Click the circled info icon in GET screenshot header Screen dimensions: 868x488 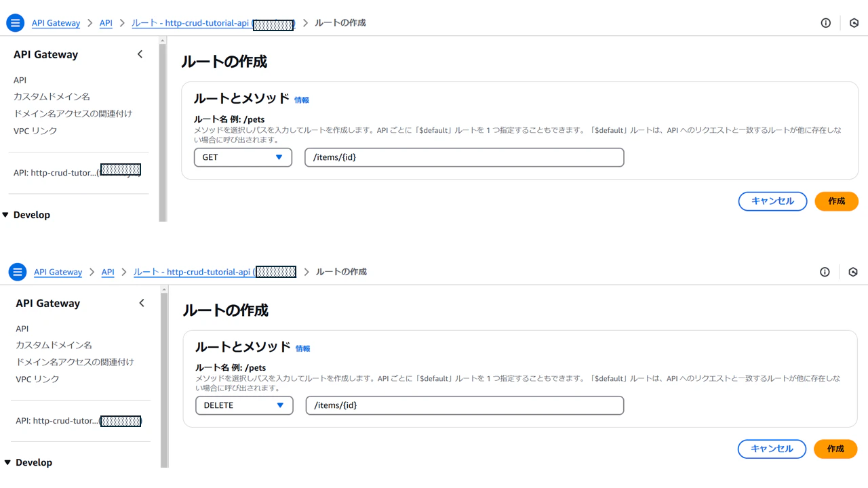pyautogui.click(x=825, y=23)
